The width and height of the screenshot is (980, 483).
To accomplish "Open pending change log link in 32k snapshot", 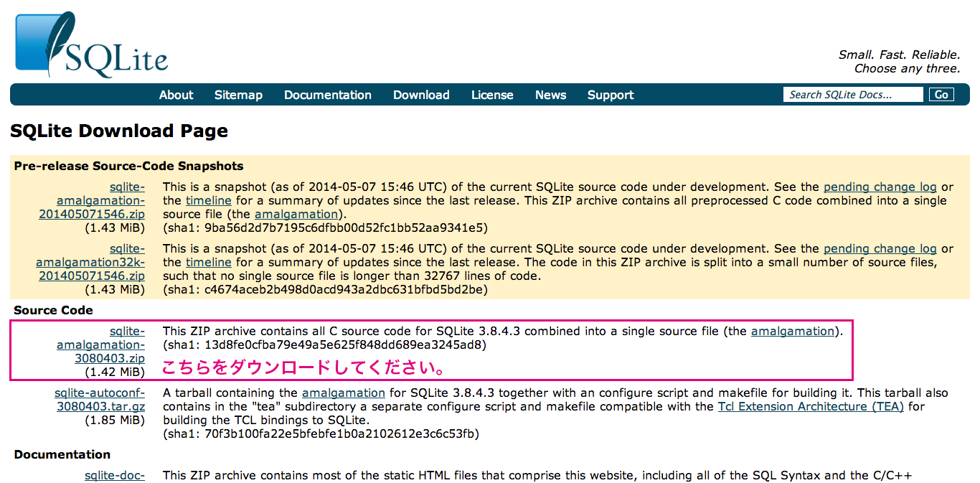I will pyautogui.click(x=880, y=248).
